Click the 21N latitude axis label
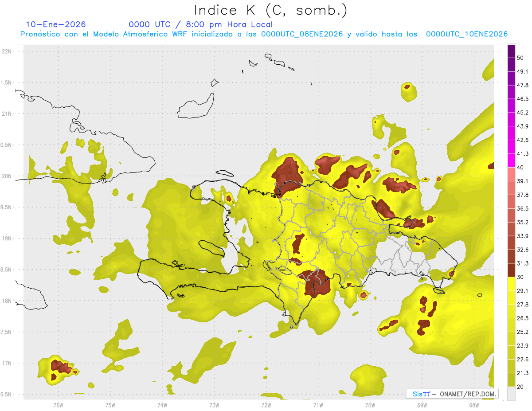 coord(8,114)
